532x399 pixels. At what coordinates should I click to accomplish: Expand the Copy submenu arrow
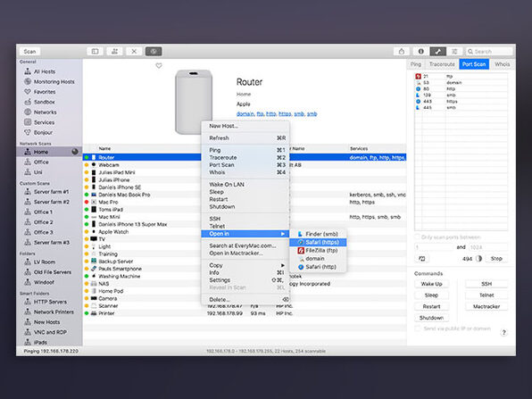[x=282, y=265]
